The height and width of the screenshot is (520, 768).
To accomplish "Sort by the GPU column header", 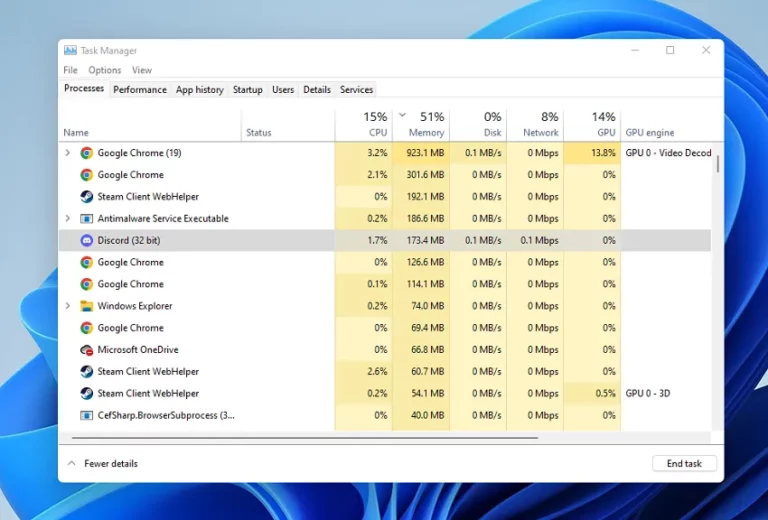I will (592, 125).
